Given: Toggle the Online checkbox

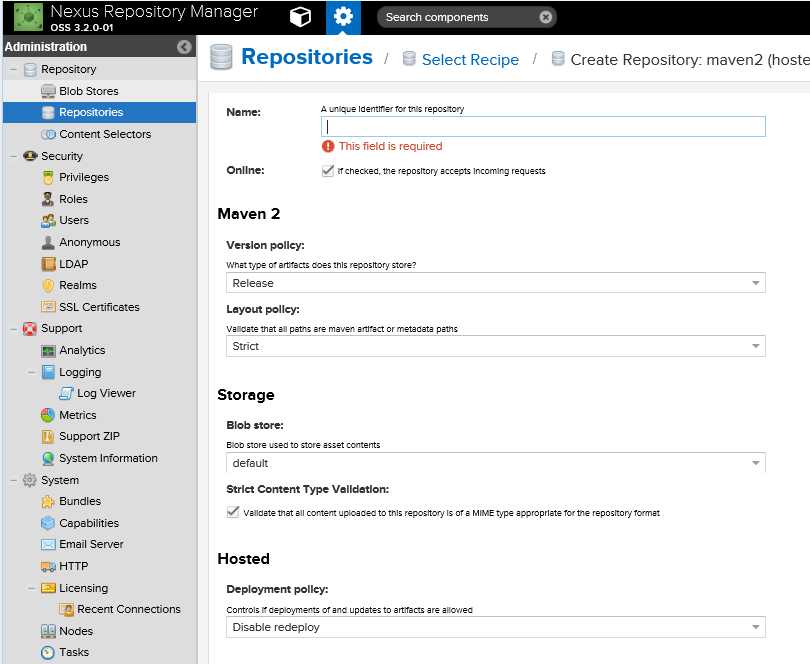Looking at the screenshot, I should point(328,171).
